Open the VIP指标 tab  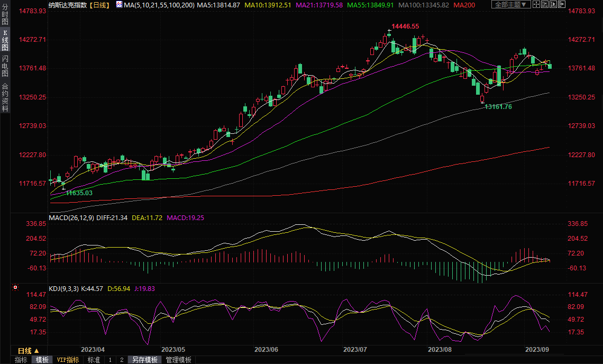point(68,360)
